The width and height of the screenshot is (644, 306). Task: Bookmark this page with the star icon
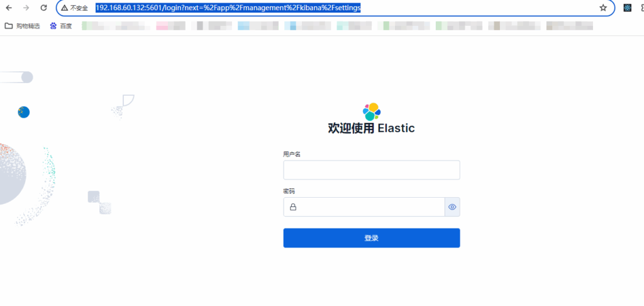[x=603, y=8]
